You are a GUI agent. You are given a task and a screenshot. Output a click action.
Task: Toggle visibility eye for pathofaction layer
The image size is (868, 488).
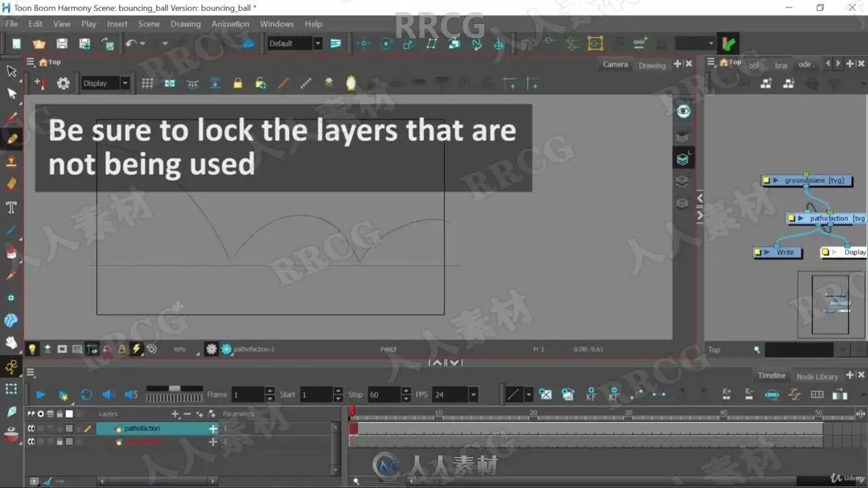(31, 428)
